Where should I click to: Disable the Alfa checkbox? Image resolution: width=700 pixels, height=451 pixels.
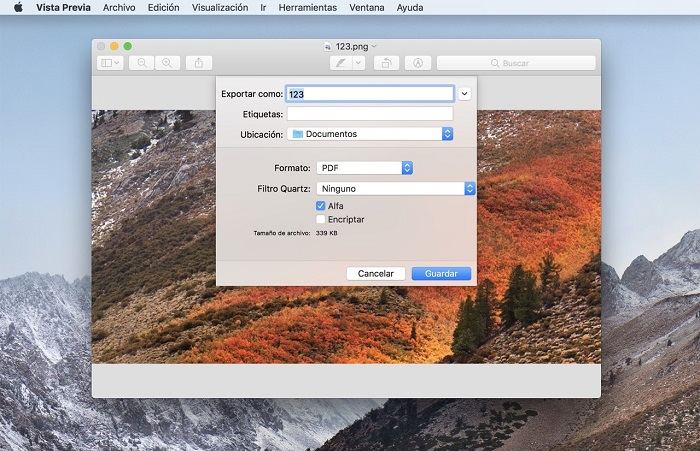point(321,205)
